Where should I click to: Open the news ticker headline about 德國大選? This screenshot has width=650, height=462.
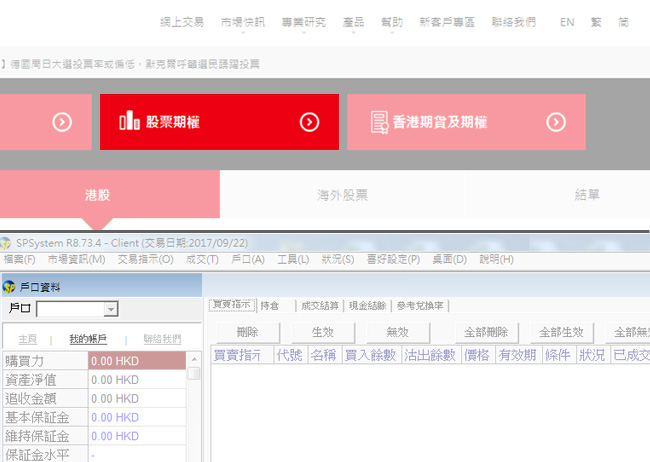pos(135,64)
